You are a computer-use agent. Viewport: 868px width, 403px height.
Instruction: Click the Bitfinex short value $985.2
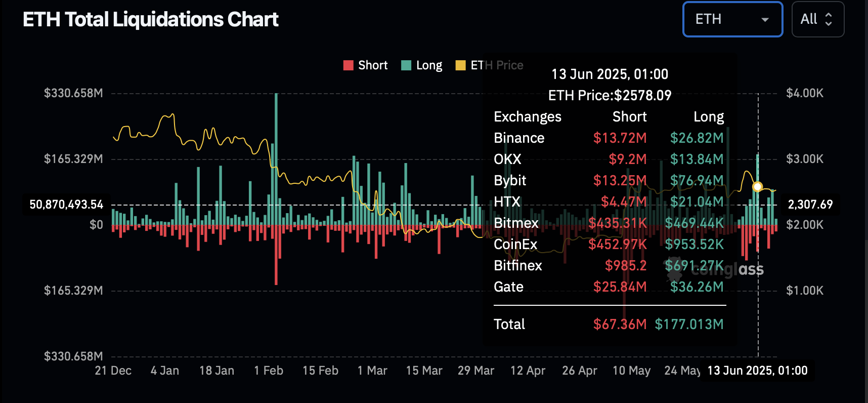click(x=626, y=265)
